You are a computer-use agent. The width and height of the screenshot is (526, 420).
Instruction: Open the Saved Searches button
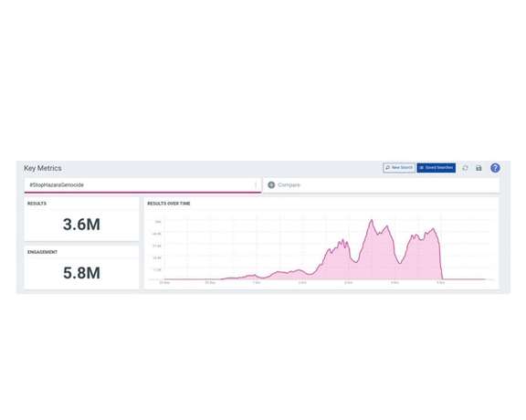pyautogui.click(x=437, y=167)
